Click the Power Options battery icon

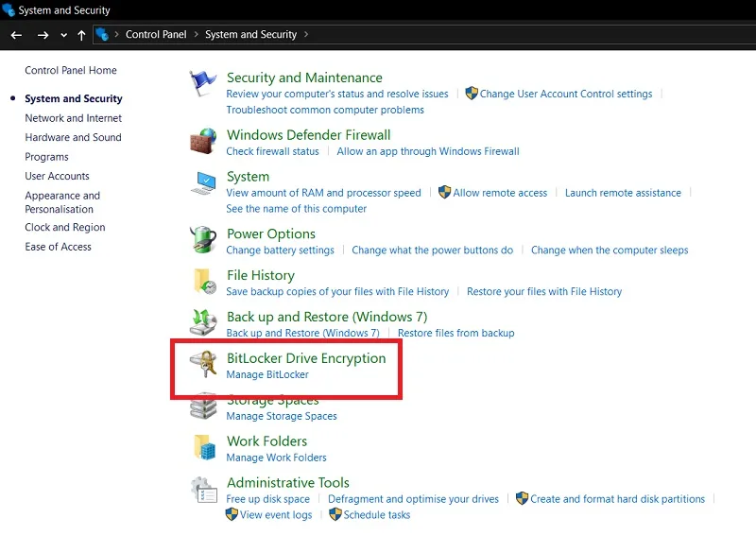[x=203, y=239]
